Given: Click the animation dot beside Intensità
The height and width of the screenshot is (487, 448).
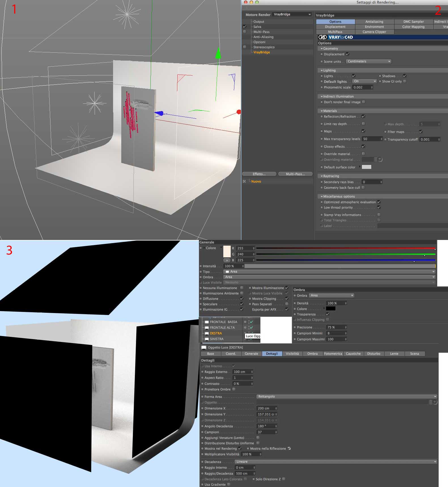Looking at the screenshot, I should pyautogui.click(x=201, y=266).
